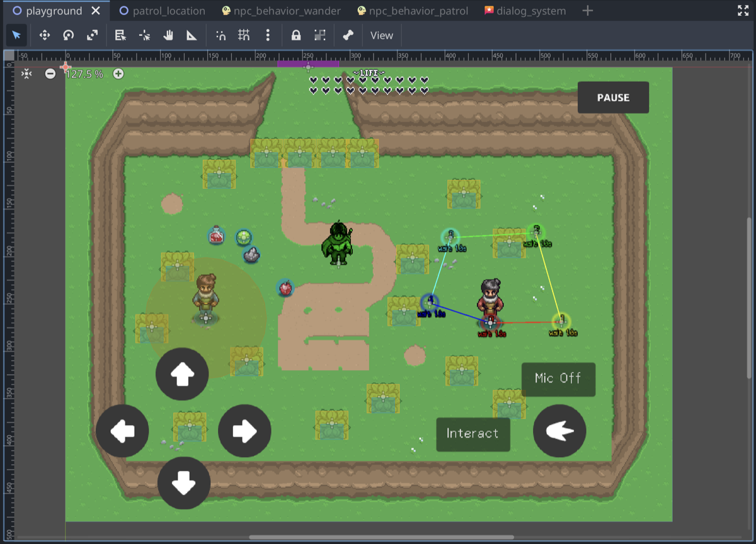Select the red patrol point marker
The height and width of the screenshot is (544, 756).
pos(490,323)
